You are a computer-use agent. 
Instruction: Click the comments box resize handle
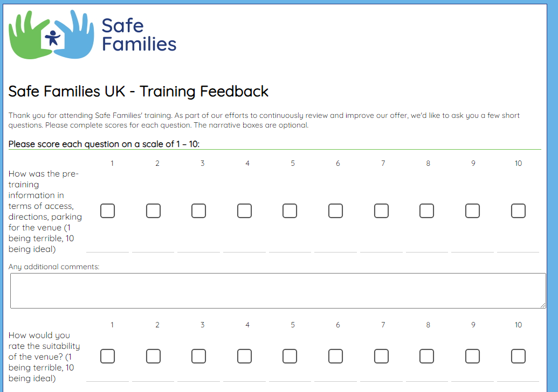click(x=543, y=305)
